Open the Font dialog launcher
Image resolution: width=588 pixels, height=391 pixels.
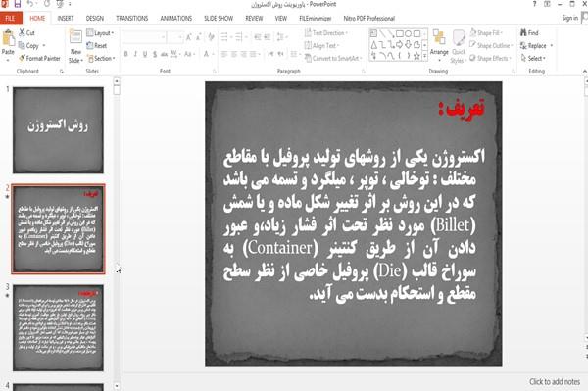click(x=215, y=71)
